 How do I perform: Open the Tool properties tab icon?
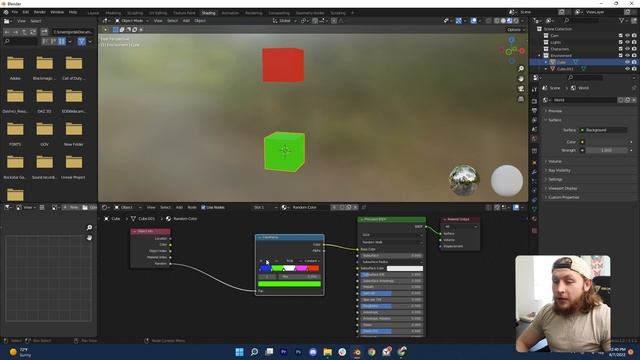[534, 89]
